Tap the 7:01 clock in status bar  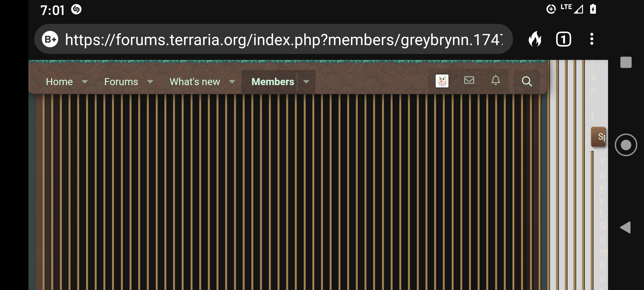52,10
